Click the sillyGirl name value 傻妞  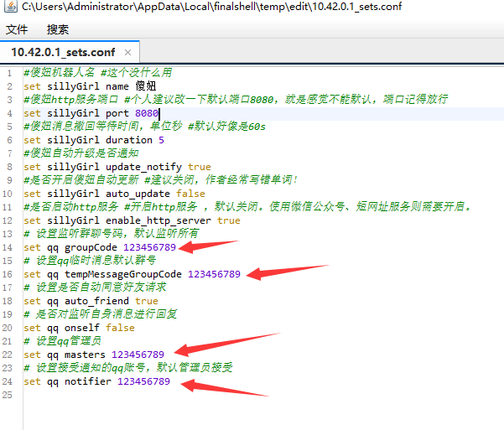(x=146, y=86)
